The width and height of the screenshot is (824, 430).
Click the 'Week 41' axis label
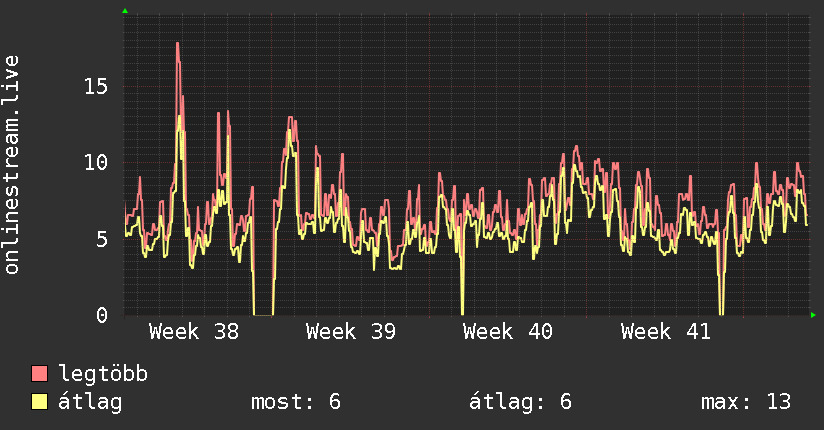coord(665,332)
